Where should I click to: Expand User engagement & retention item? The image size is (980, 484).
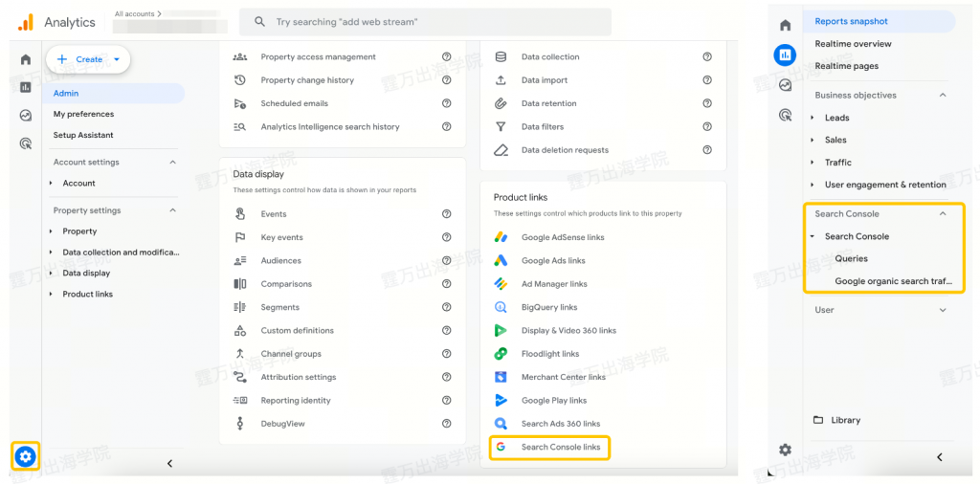(x=813, y=185)
